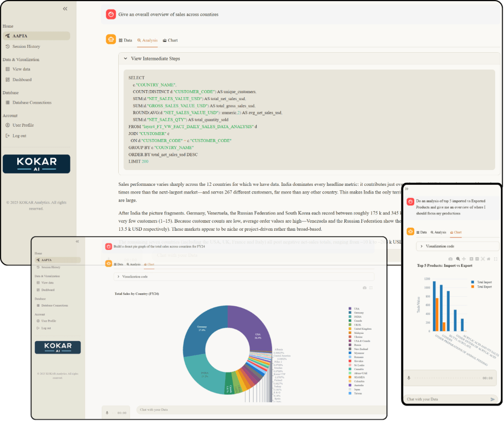Click the microphone icon below the bar chart

coord(408,378)
